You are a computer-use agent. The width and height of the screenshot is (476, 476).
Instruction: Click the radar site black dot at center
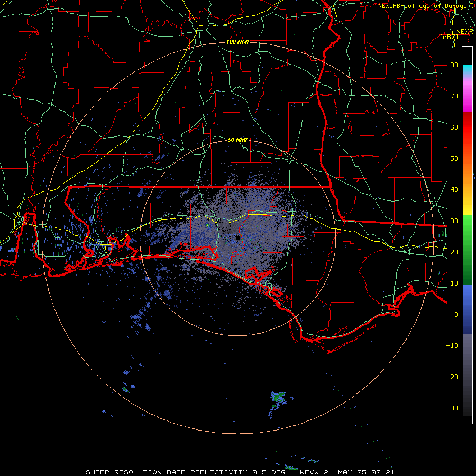(x=237, y=237)
